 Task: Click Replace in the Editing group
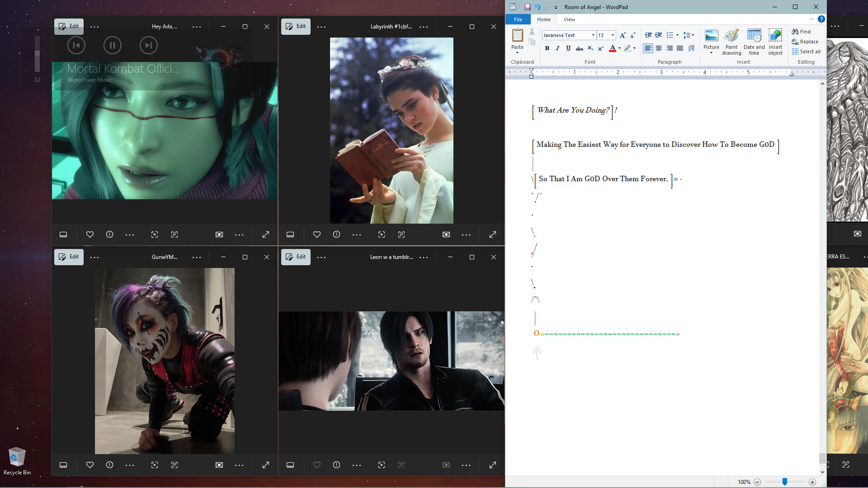805,42
